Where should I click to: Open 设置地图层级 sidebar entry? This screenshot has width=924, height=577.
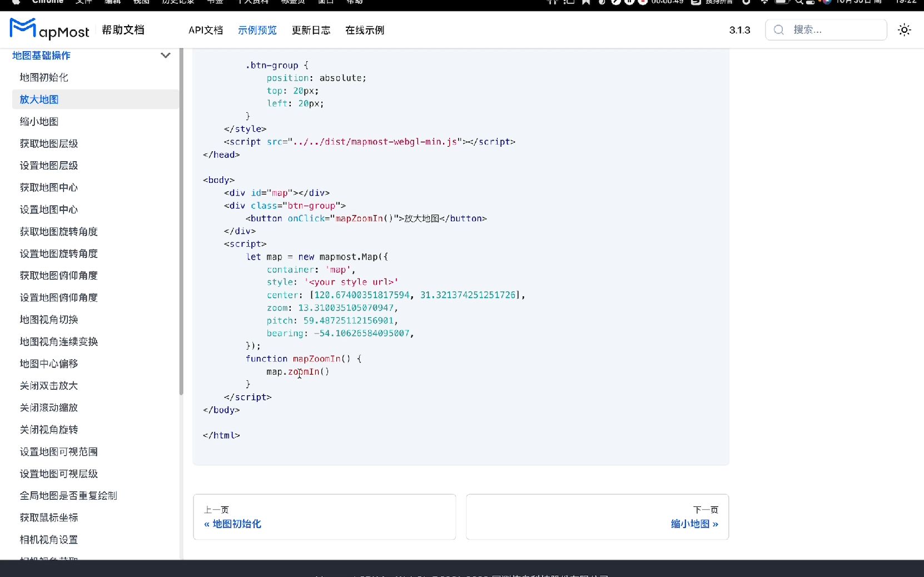tap(49, 166)
